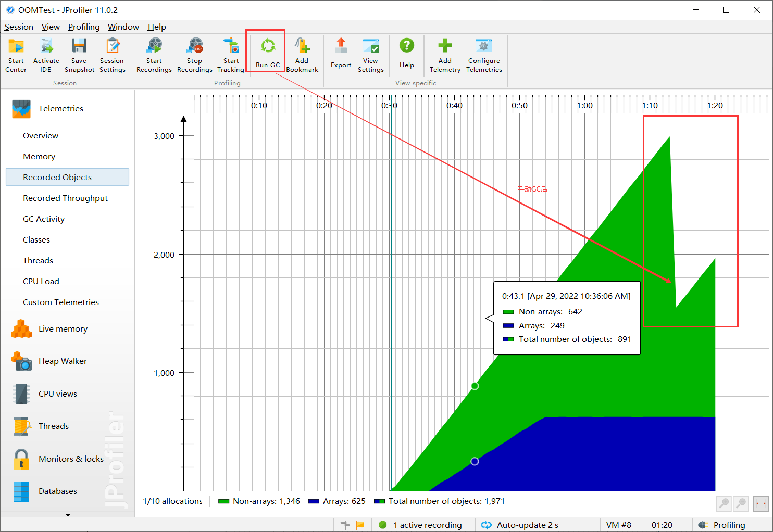Select Recorded Objects in the sidebar
773x532 pixels.
pos(67,177)
